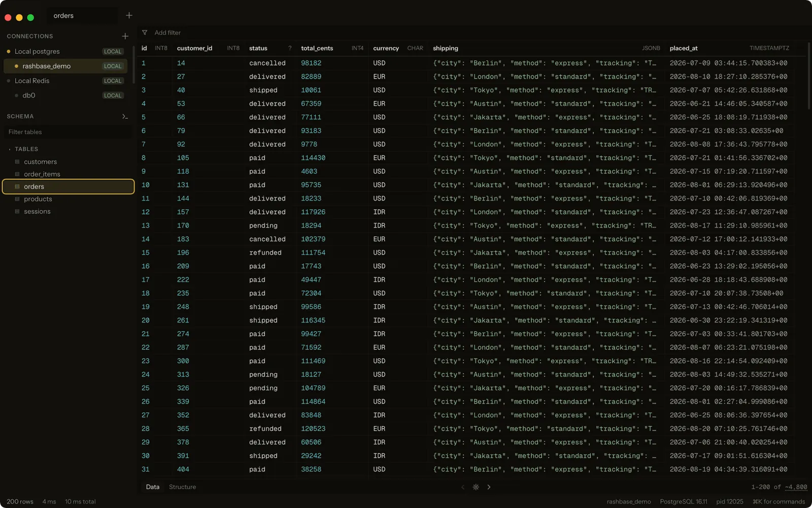Click the Local postgres status dot
The height and width of the screenshot is (508, 812).
click(x=9, y=51)
